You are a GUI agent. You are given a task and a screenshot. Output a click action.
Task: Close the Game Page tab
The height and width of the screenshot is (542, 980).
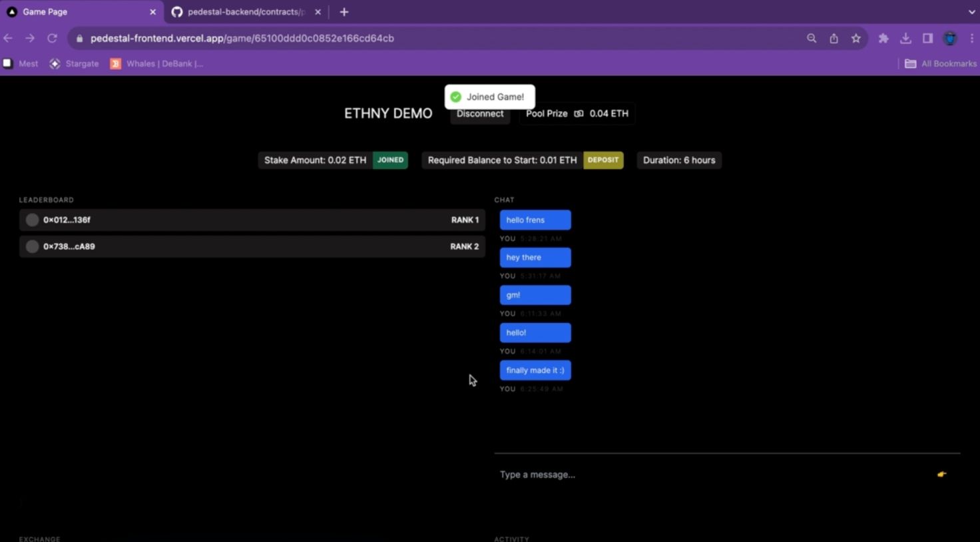152,12
